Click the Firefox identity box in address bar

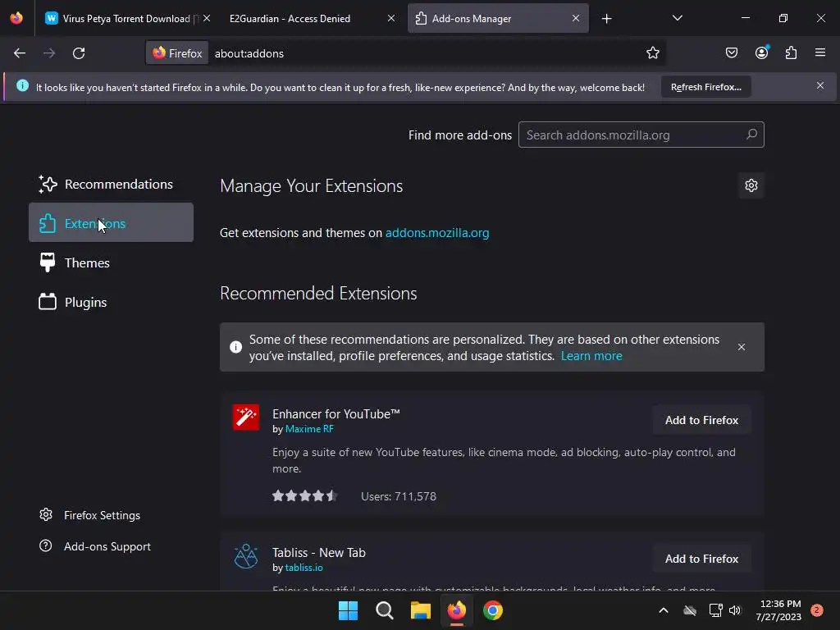tap(177, 53)
